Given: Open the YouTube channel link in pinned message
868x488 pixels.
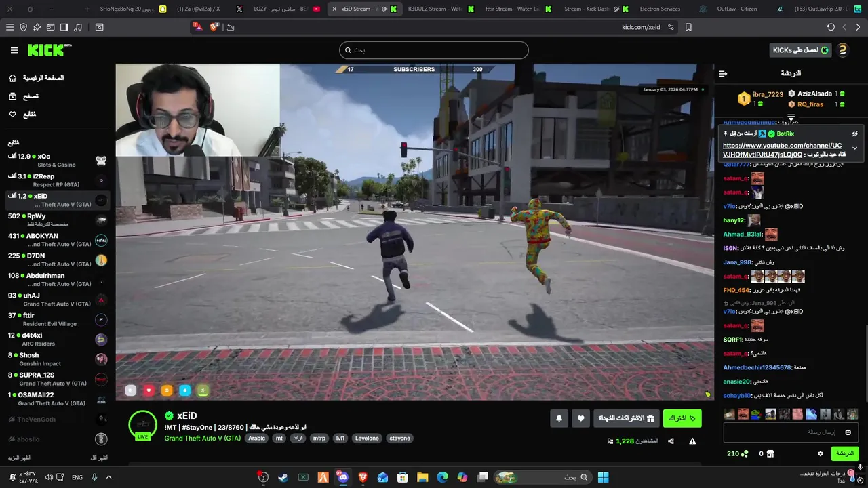Looking at the screenshot, I should [782, 150].
